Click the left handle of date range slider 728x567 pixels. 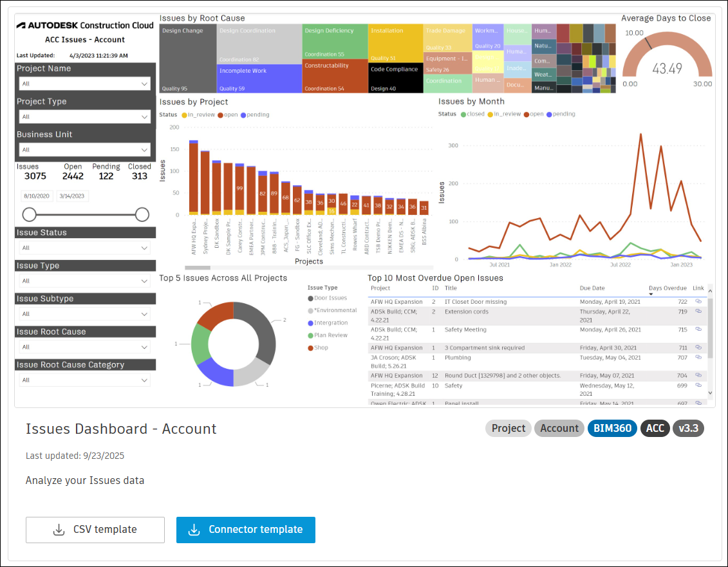[x=29, y=214]
